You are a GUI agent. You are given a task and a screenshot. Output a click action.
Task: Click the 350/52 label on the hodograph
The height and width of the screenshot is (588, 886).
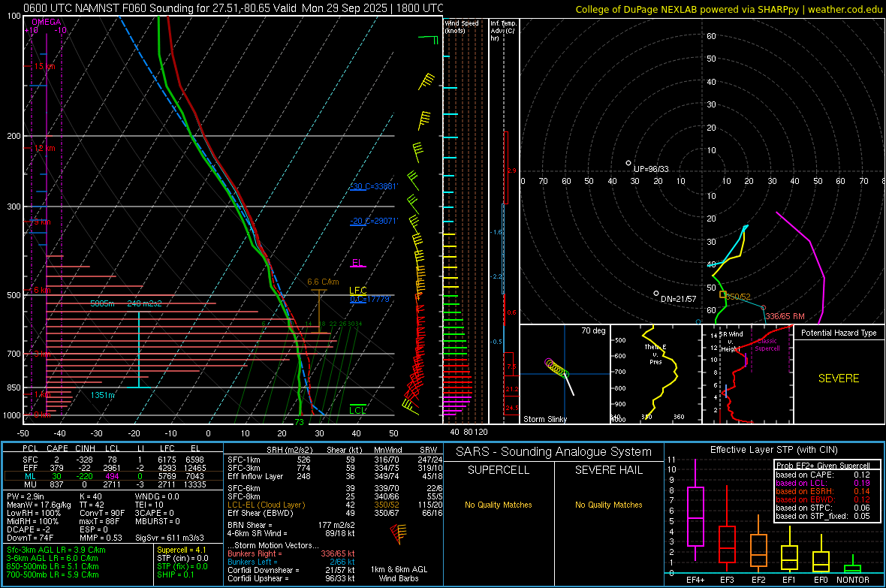(738, 297)
